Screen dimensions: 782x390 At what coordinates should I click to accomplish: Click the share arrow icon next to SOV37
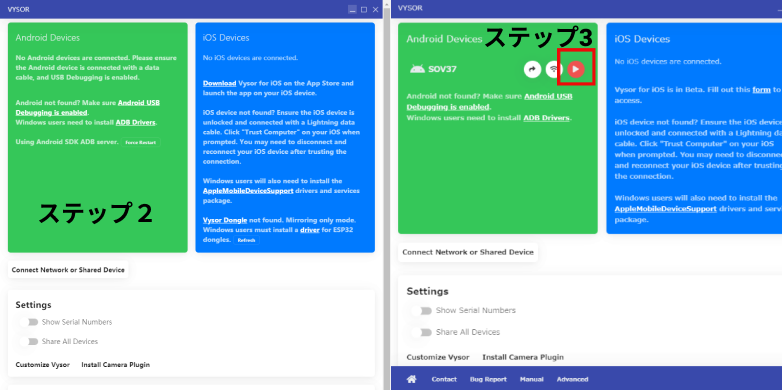[532, 69]
